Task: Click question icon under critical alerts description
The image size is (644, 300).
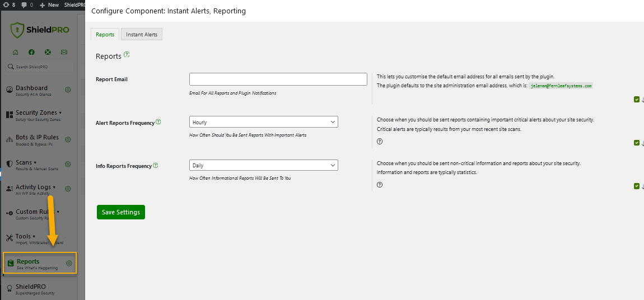Action: coord(380,141)
